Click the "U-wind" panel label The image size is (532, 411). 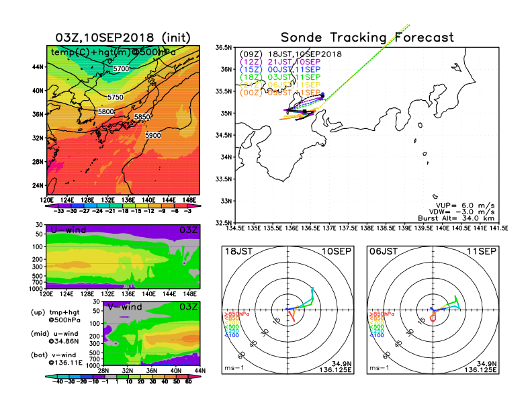click(x=69, y=230)
